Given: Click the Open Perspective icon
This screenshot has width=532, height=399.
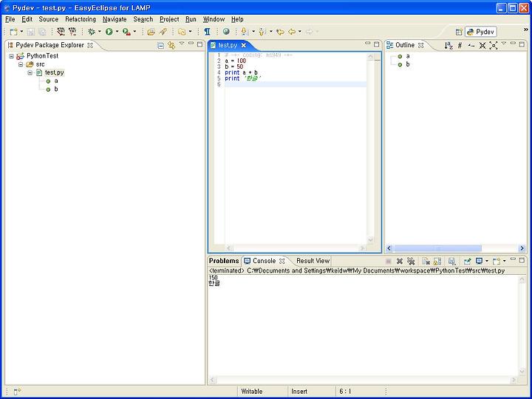Looking at the screenshot, I should (x=459, y=32).
